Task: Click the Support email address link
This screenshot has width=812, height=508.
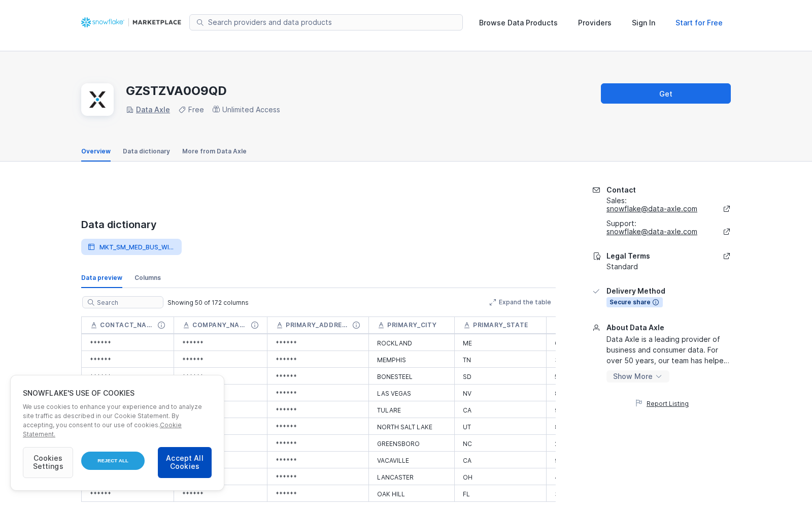Action: tap(652, 232)
